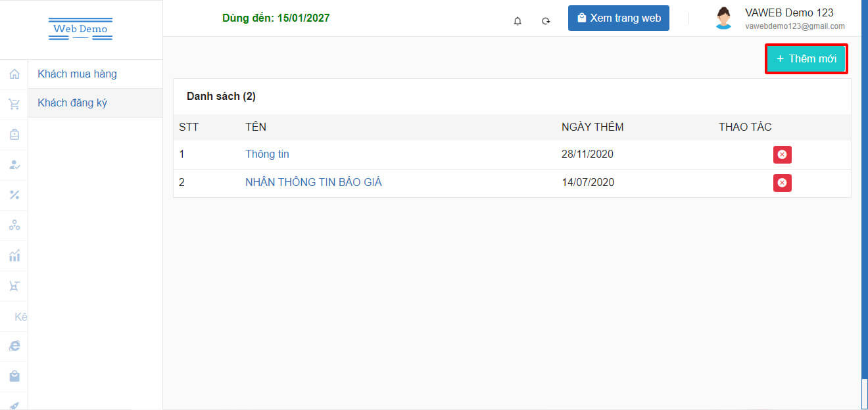Image resolution: width=868 pixels, height=410 pixels.
Task: Click the three-circles group sidebar icon
Action: coord(14,225)
